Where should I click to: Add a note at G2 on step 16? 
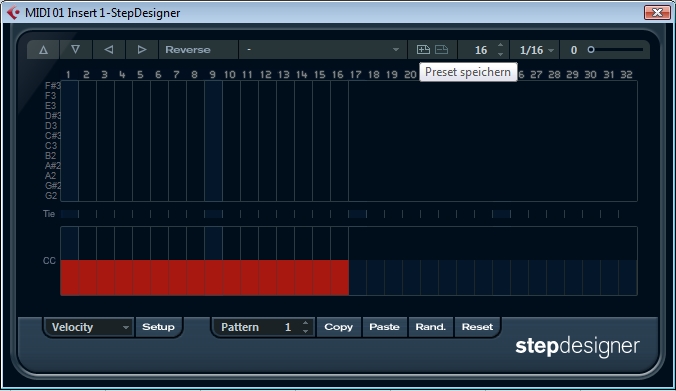point(339,196)
